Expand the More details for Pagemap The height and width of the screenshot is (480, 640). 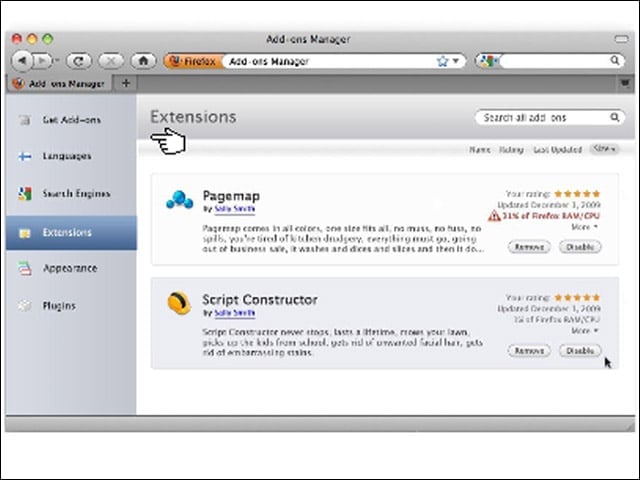click(584, 227)
